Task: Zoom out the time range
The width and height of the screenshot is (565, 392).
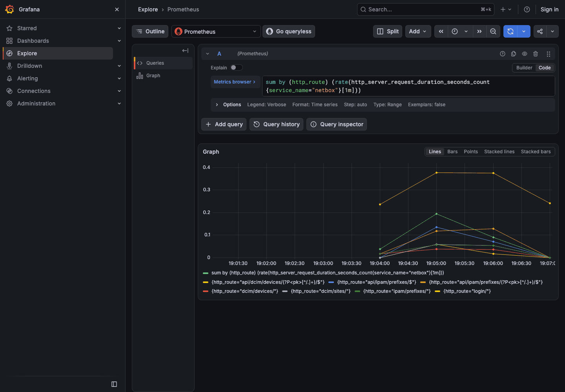Action: coord(493,31)
